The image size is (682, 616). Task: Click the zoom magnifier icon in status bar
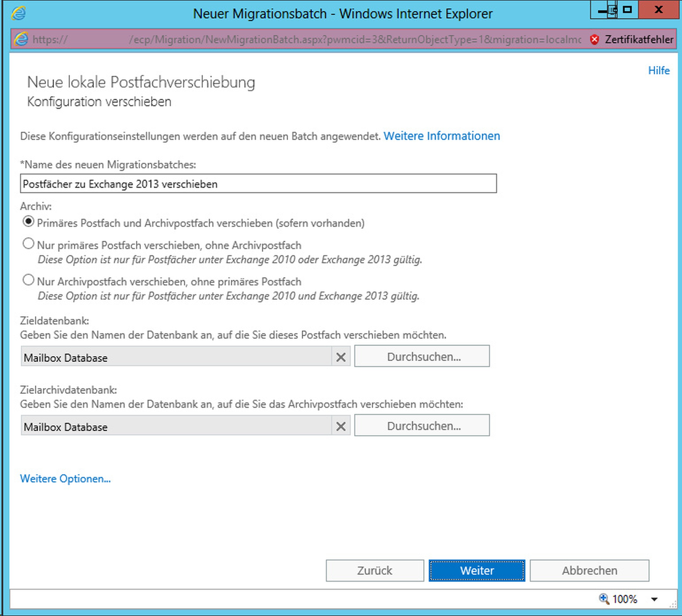coord(604,599)
